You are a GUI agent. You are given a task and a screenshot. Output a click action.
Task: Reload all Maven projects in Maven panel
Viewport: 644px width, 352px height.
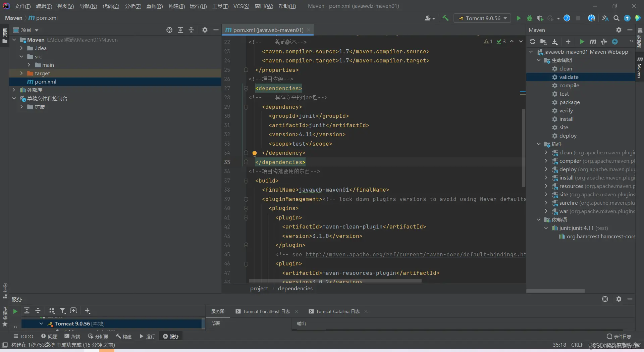click(532, 42)
